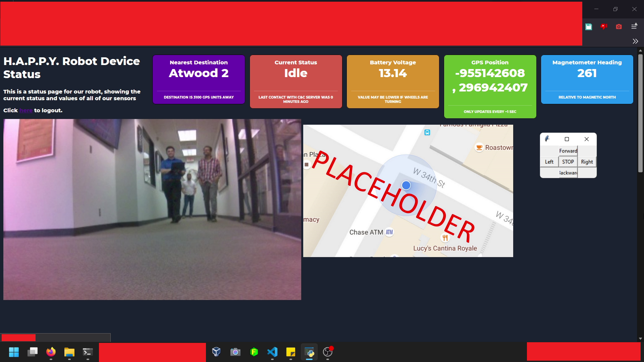The height and width of the screenshot is (362, 644).
Task: Open Firefox from the taskbar
Action: tap(51, 352)
